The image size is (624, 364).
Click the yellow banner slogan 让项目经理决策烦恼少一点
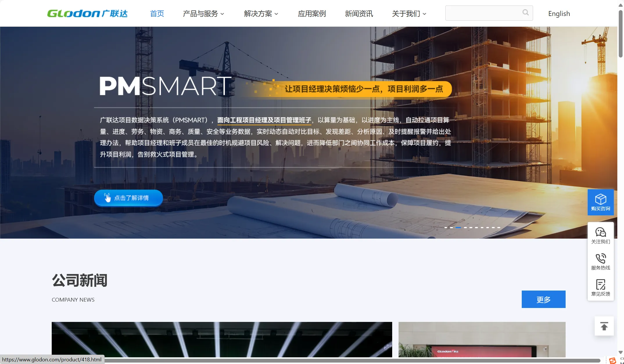(x=363, y=89)
